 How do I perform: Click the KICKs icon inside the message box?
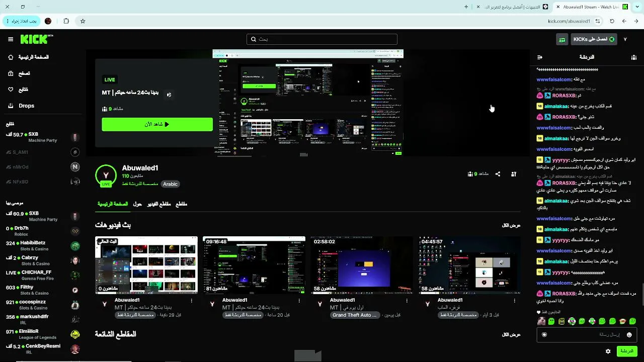point(544,335)
